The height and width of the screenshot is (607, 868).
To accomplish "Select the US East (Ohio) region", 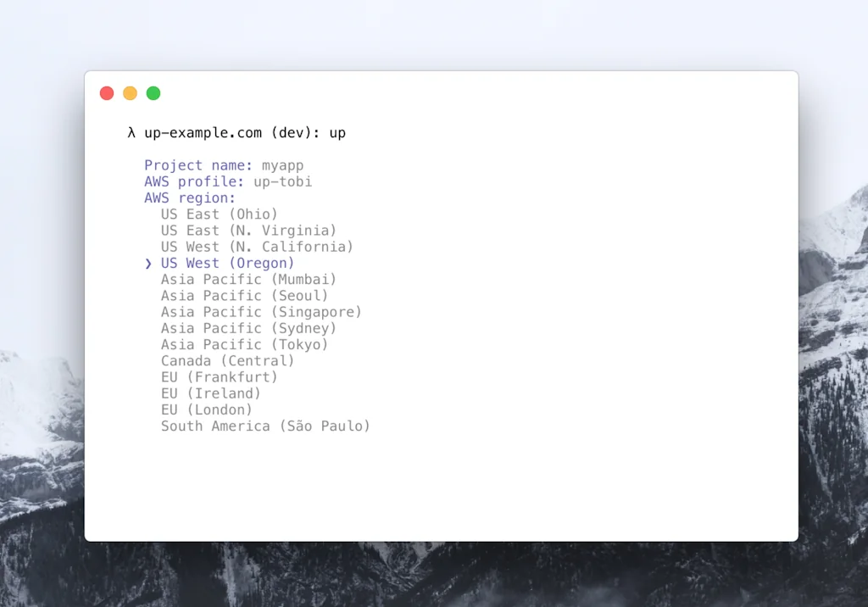I will (218, 214).
